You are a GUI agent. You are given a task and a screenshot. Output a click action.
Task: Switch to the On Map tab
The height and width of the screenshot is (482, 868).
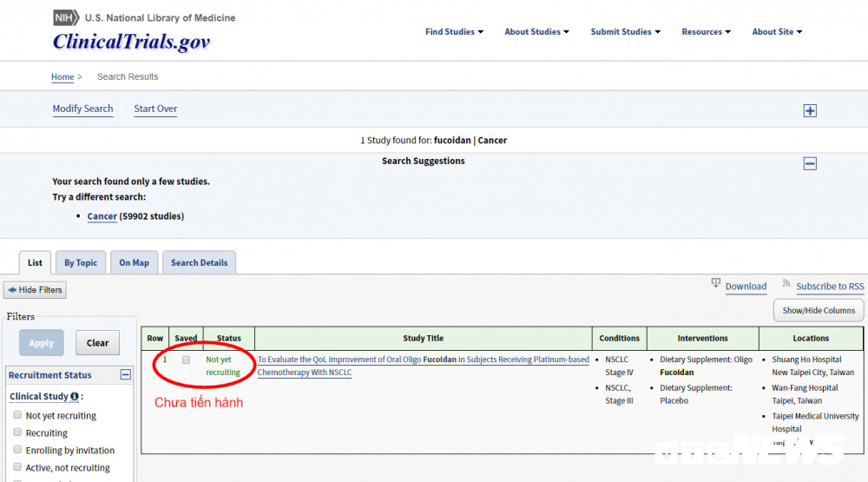pos(134,263)
